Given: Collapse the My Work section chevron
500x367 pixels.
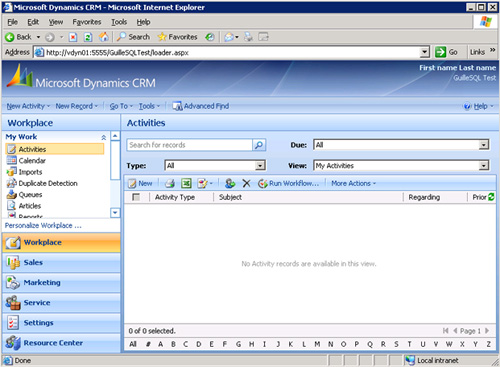Looking at the screenshot, I should (104, 137).
